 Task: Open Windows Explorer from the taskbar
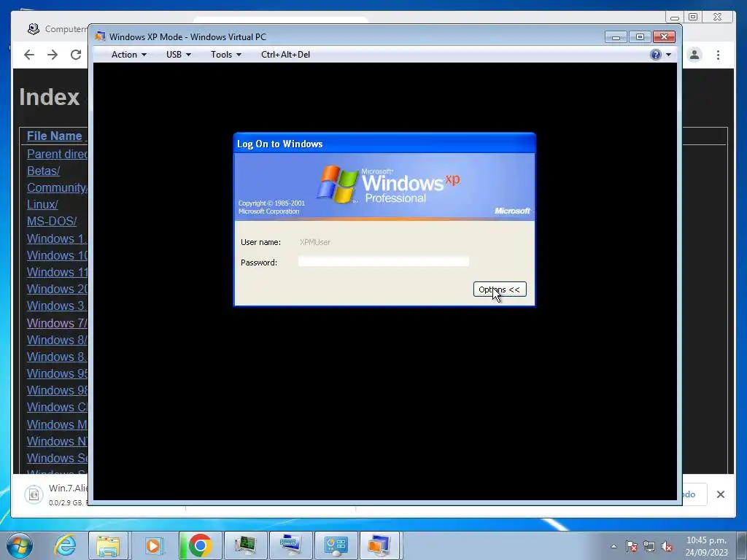point(108,545)
